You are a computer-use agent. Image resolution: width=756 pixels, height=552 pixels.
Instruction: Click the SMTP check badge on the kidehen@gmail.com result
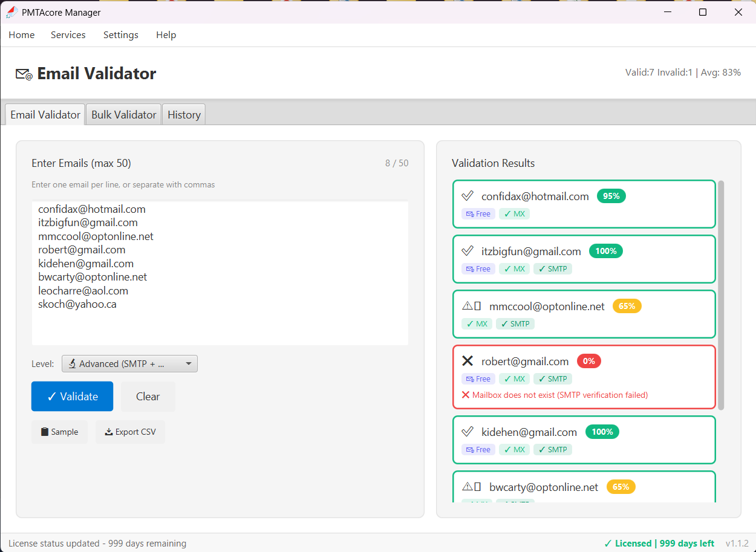(552, 449)
